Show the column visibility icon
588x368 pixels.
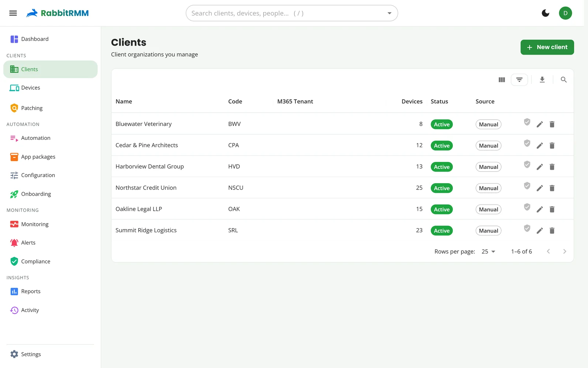coord(502,79)
